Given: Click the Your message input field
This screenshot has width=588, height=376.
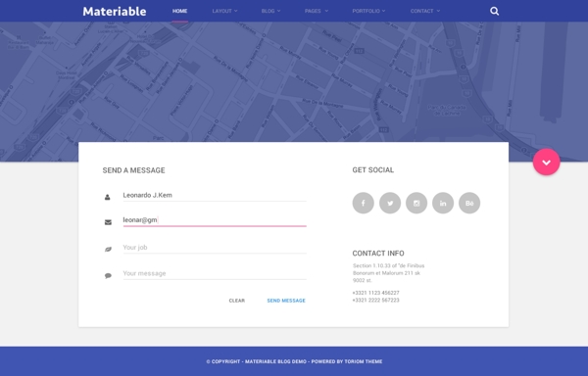Looking at the screenshot, I should [215, 273].
